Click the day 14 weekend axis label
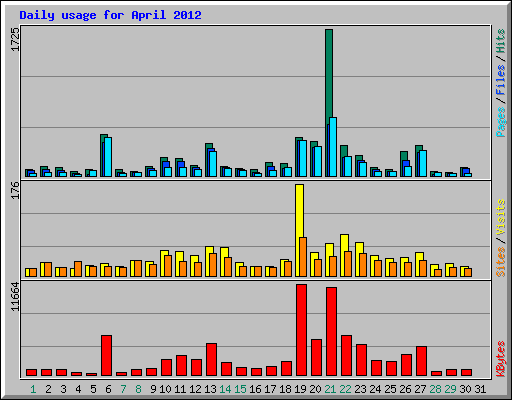 click(x=225, y=389)
